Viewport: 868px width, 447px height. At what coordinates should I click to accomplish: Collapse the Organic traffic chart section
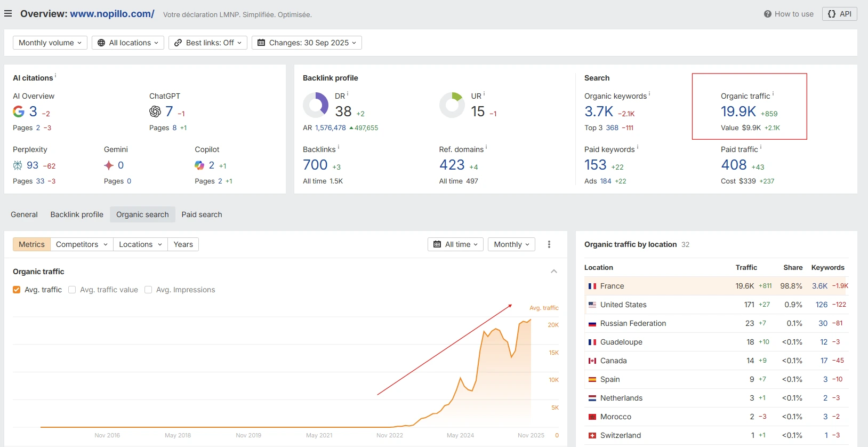[554, 272]
